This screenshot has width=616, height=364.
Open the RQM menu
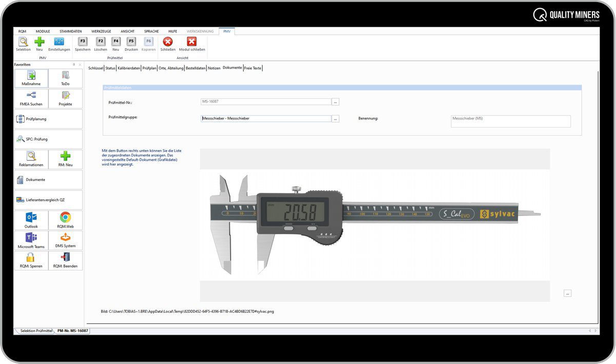[x=22, y=31]
